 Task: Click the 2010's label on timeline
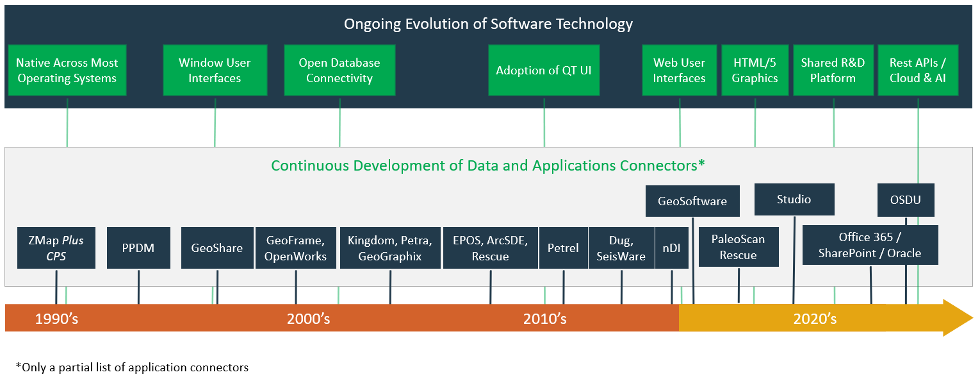click(x=545, y=318)
